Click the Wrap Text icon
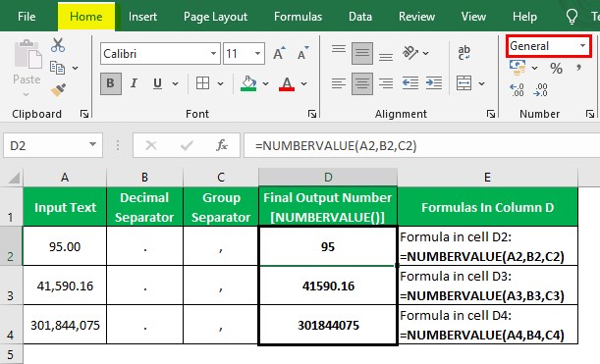 click(464, 53)
